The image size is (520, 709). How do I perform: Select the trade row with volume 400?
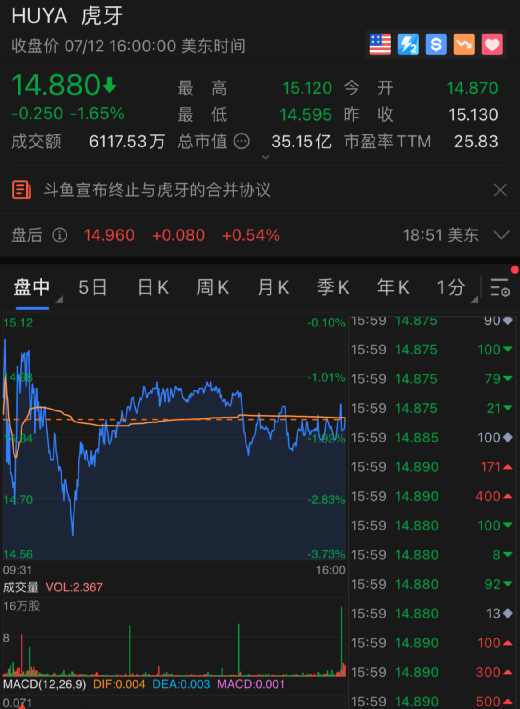pyautogui.click(x=432, y=496)
